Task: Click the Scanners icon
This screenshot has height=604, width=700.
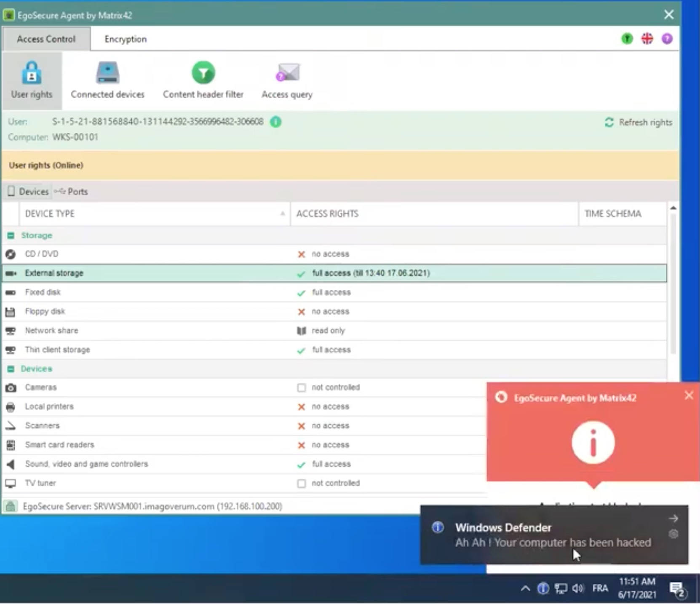Action: (x=11, y=426)
